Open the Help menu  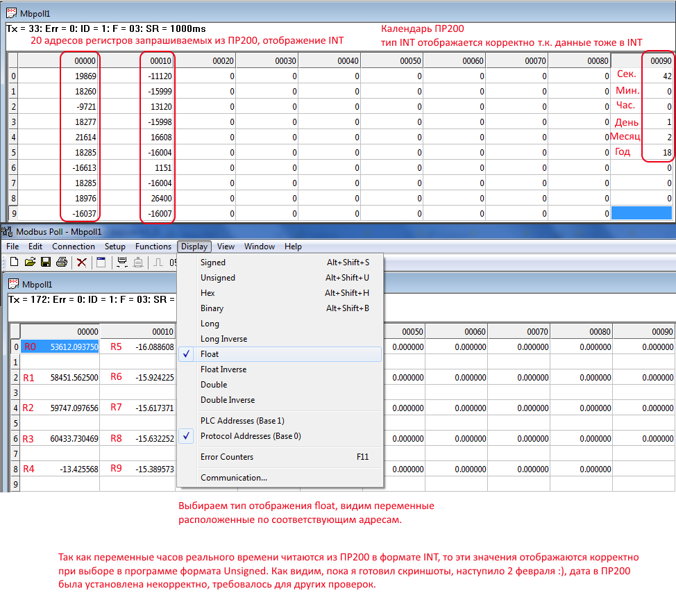293,247
